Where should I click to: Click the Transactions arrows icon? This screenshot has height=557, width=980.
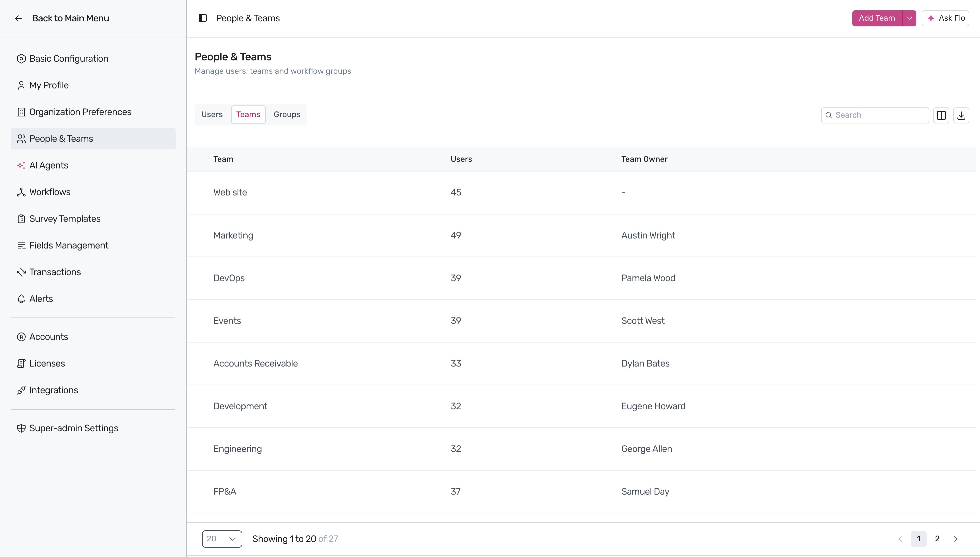tap(21, 272)
